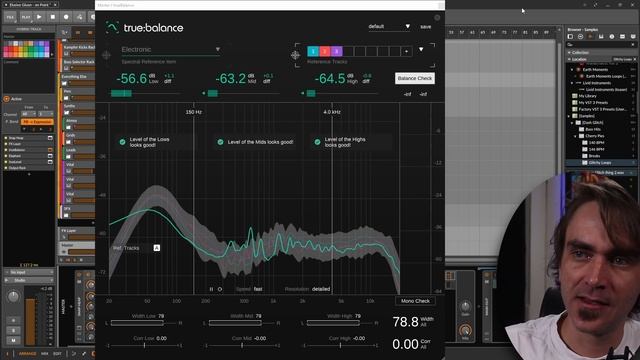Screen dimensions: 640x360
Task: Open the No input source dropdown
Action: pos(29,272)
